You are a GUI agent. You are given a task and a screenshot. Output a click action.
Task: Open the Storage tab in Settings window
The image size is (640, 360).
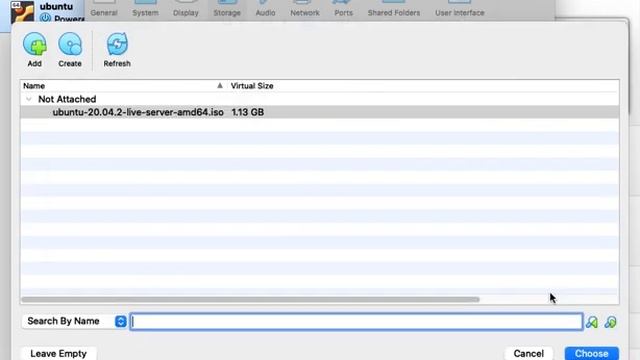point(227,9)
